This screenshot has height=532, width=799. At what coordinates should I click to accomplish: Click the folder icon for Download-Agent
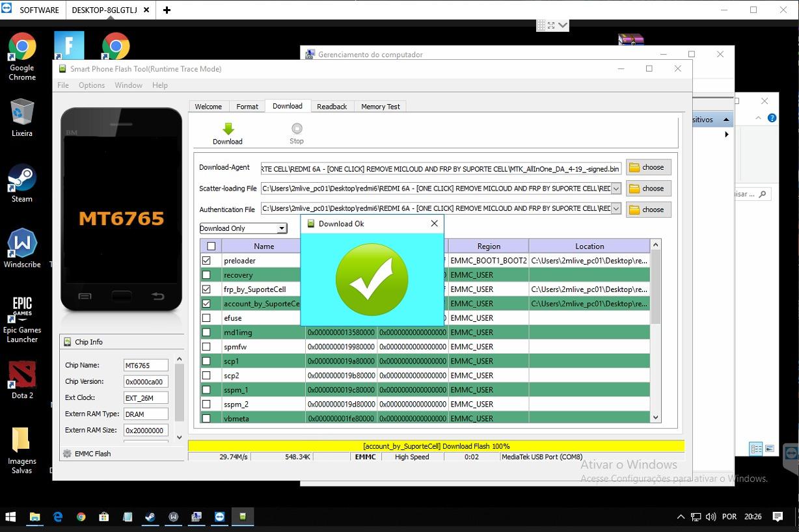pyautogui.click(x=634, y=167)
